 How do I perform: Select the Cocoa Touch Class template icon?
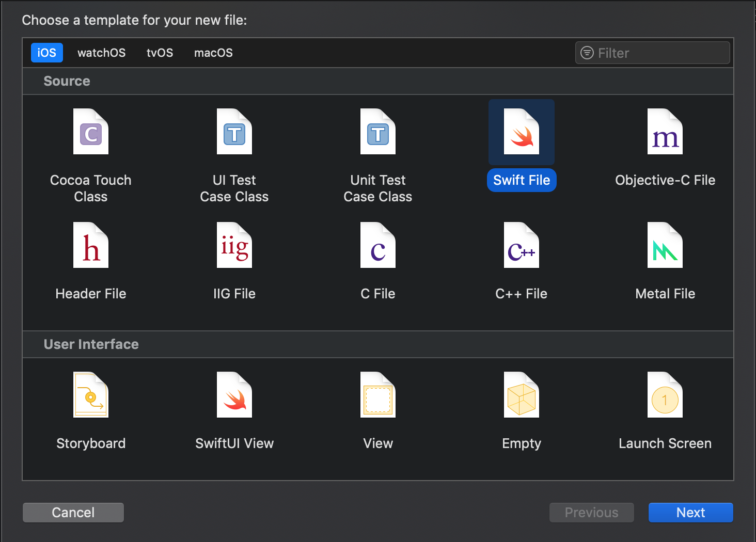(x=91, y=132)
